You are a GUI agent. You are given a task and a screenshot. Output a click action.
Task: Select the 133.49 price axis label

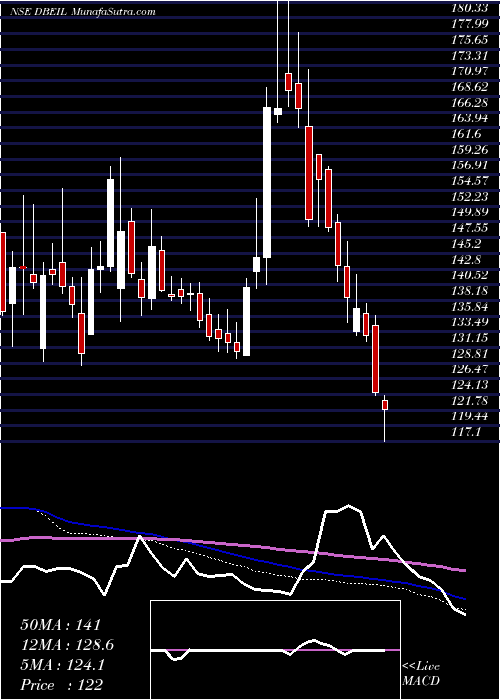point(471,321)
